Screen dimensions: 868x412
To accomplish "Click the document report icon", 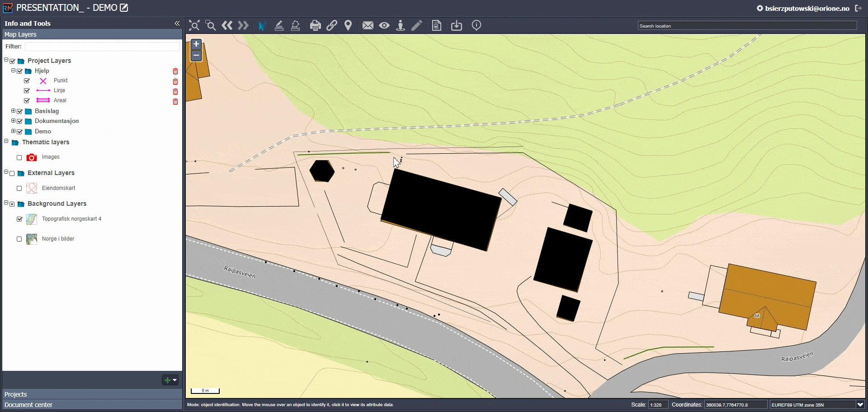I will coord(437,25).
